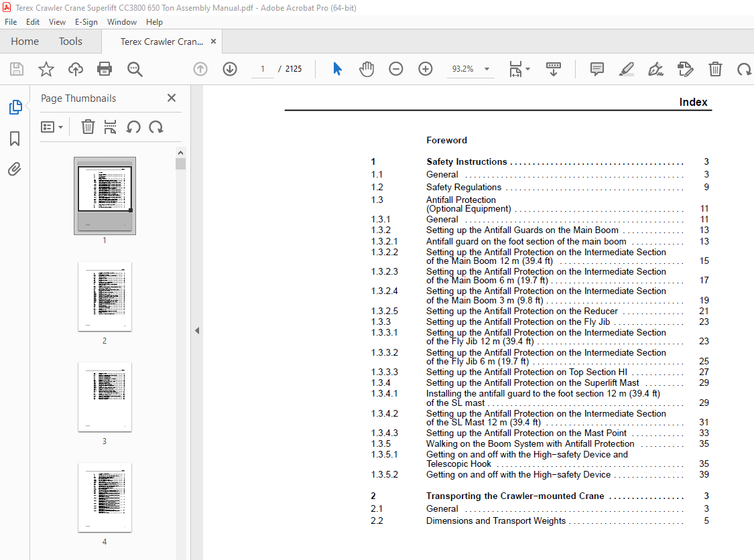The width and height of the screenshot is (754, 560).
Task: Select page 1 thumbnail
Action: 105,196
